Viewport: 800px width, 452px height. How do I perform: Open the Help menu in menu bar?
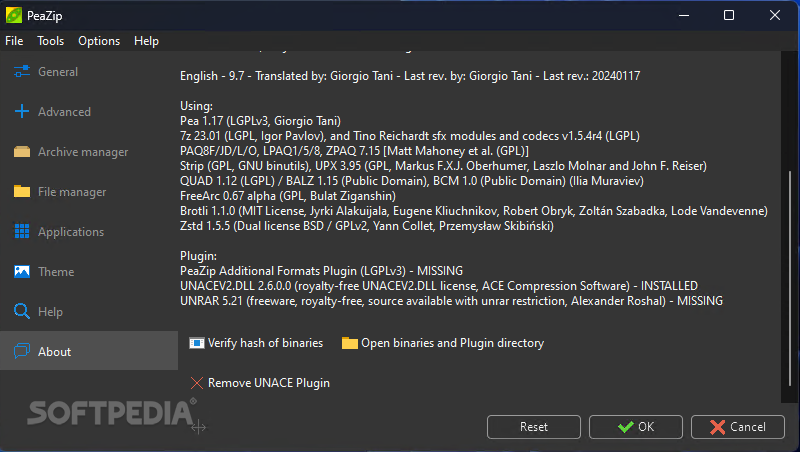pyautogui.click(x=146, y=41)
